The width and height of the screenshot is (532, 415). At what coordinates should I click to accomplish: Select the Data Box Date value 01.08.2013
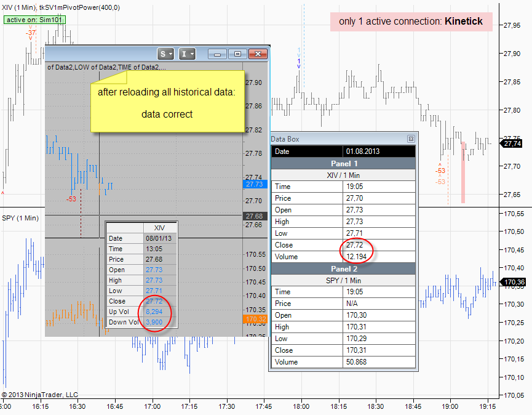pos(379,151)
